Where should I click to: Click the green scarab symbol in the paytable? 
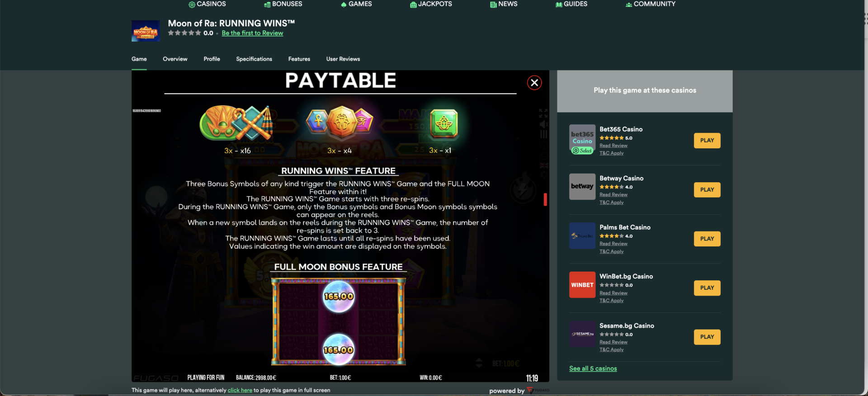(x=443, y=123)
